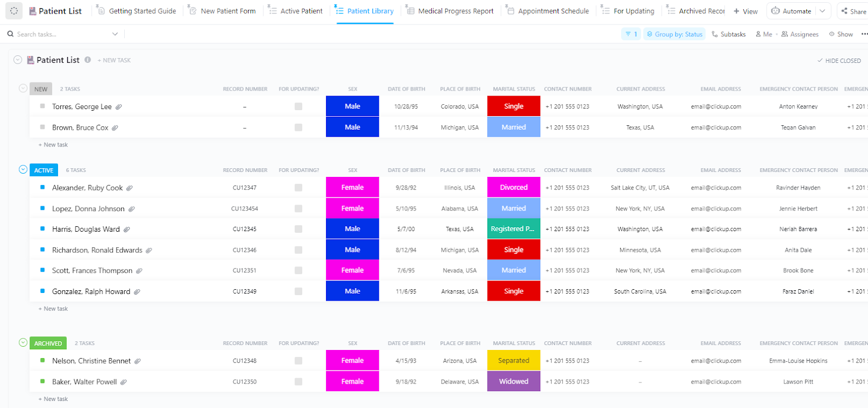868x408 pixels.
Task: Click the yellow Separated tag for Nelson, Christine Bennet
Action: [x=514, y=361]
